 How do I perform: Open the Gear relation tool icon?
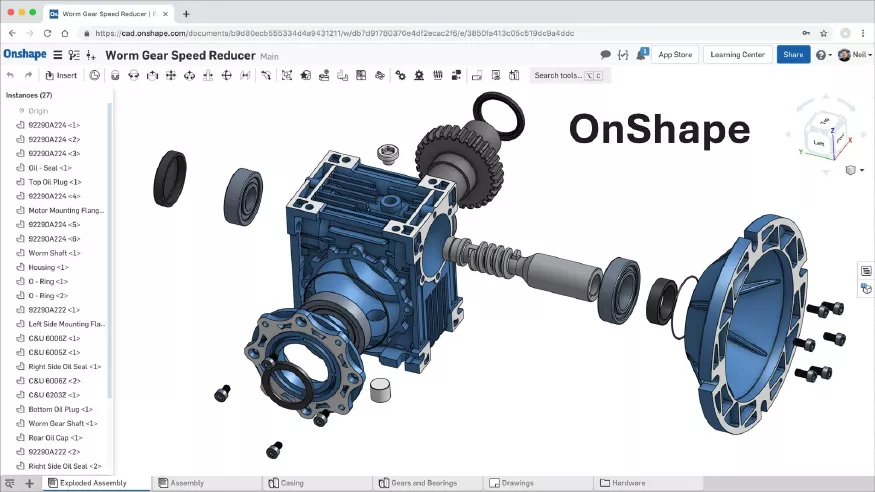[x=400, y=75]
